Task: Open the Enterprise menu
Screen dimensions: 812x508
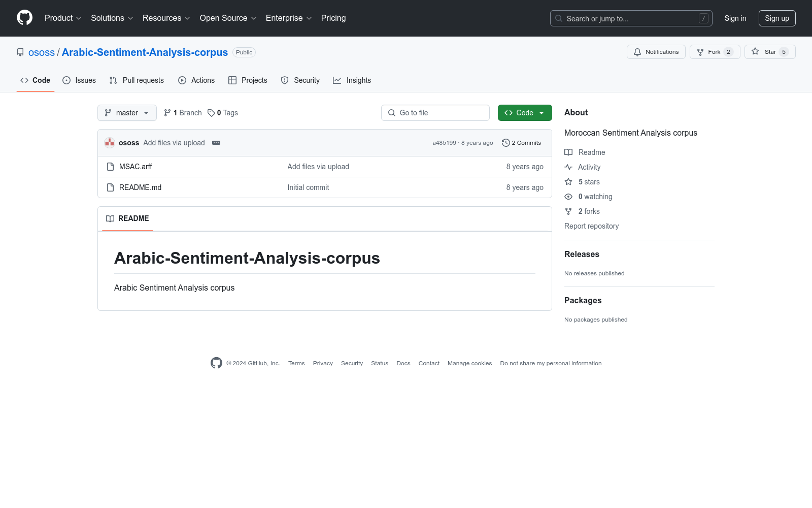Action: pyautogui.click(x=289, y=18)
